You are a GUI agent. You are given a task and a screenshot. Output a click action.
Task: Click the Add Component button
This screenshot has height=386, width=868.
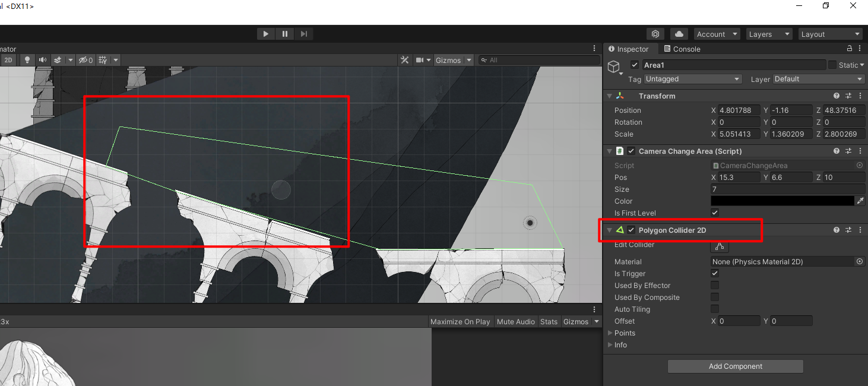point(736,366)
